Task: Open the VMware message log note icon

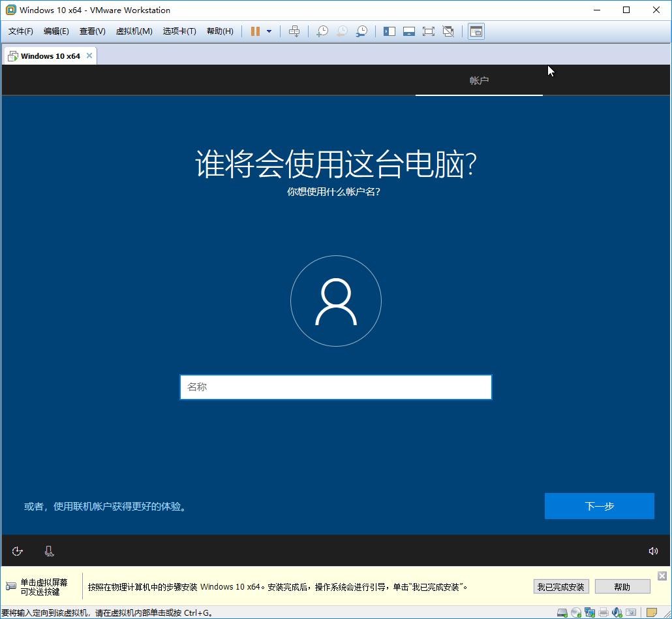Action: click(652, 612)
